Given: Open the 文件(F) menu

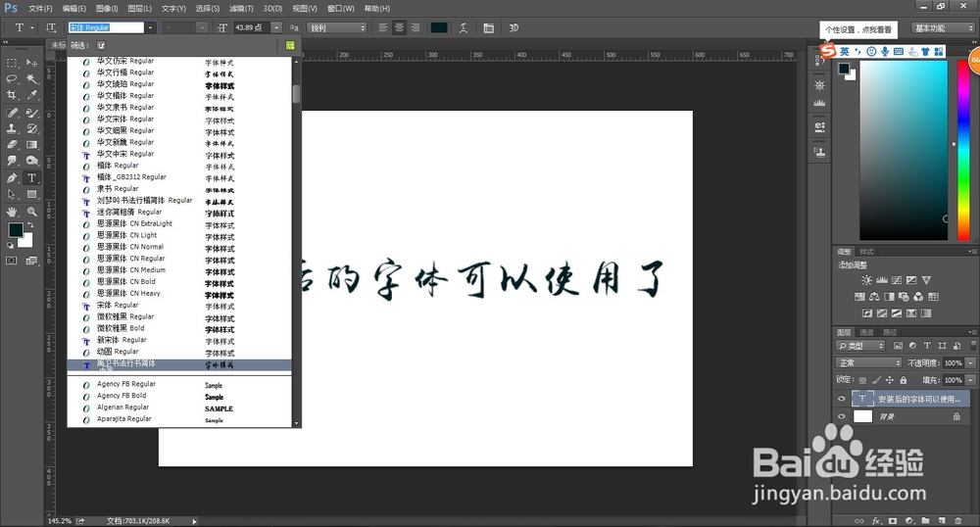Looking at the screenshot, I should 40,8.
